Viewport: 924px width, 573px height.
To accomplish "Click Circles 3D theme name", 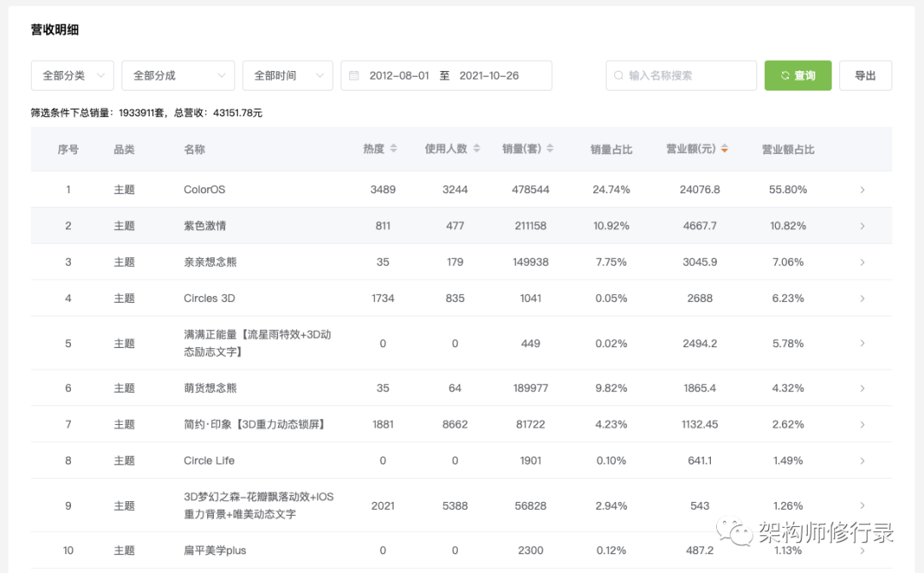I will click(x=210, y=298).
